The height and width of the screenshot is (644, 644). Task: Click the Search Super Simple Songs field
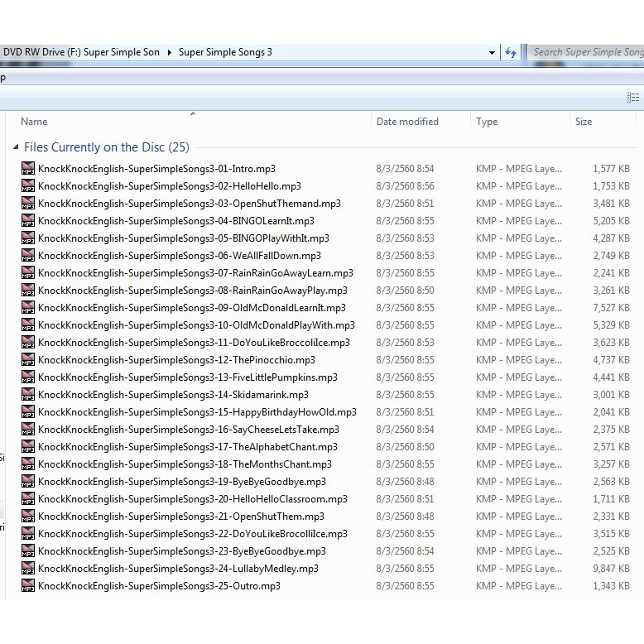point(586,52)
